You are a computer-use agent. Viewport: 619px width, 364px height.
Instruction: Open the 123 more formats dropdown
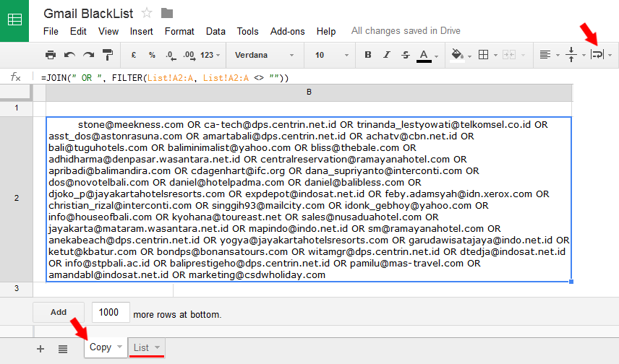point(210,55)
